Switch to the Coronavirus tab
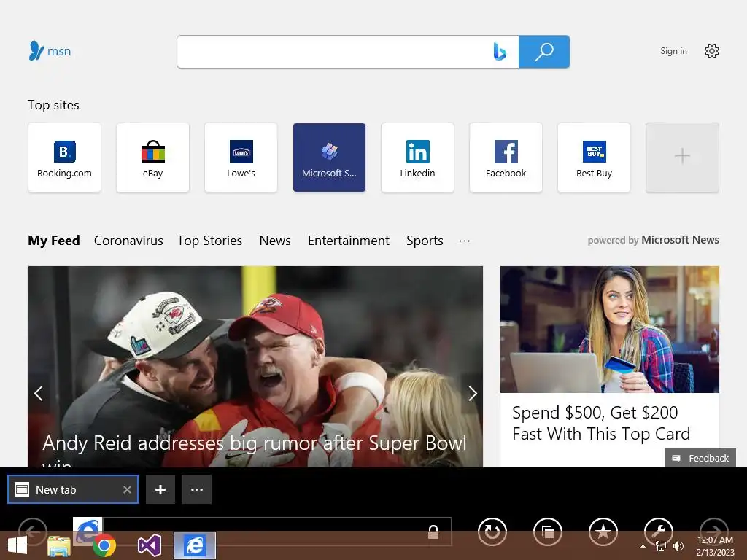 click(x=128, y=241)
